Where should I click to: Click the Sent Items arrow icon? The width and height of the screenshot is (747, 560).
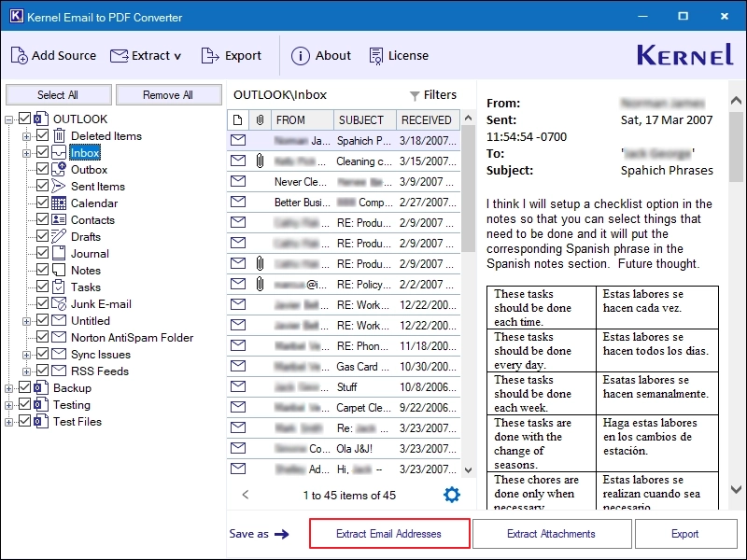point(59,186)
